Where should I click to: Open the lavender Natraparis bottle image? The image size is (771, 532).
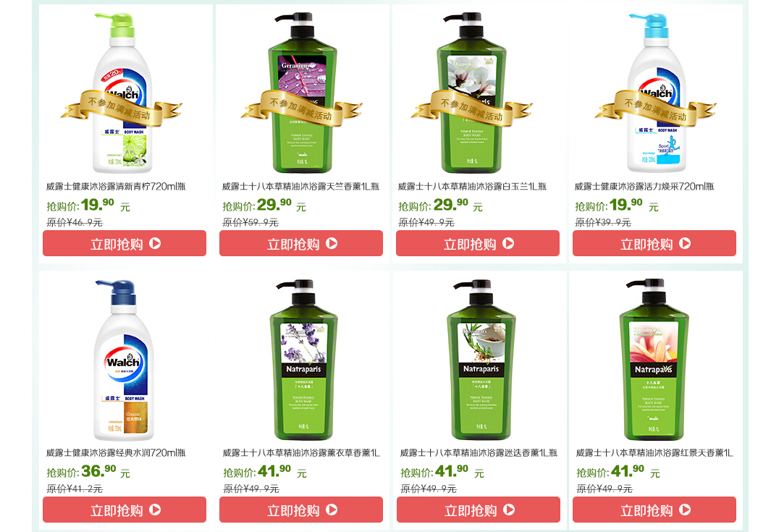tap(303, 360)
